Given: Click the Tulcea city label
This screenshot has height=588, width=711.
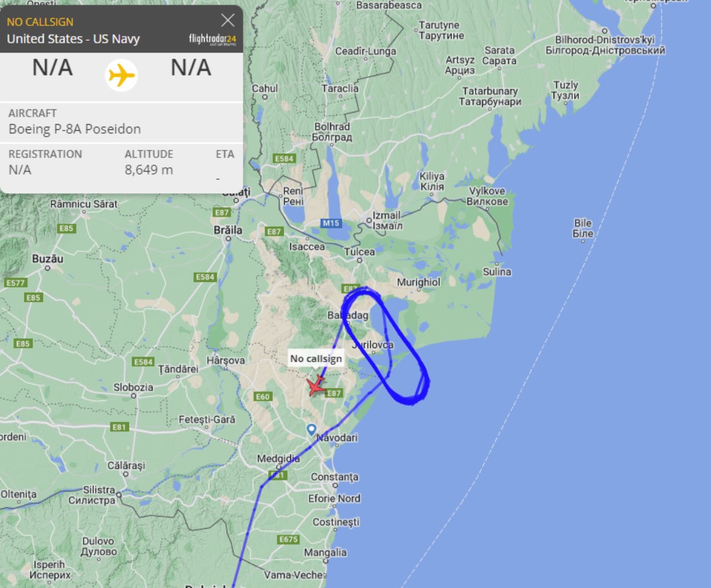Looking at the screenshot, I should 360,252.
